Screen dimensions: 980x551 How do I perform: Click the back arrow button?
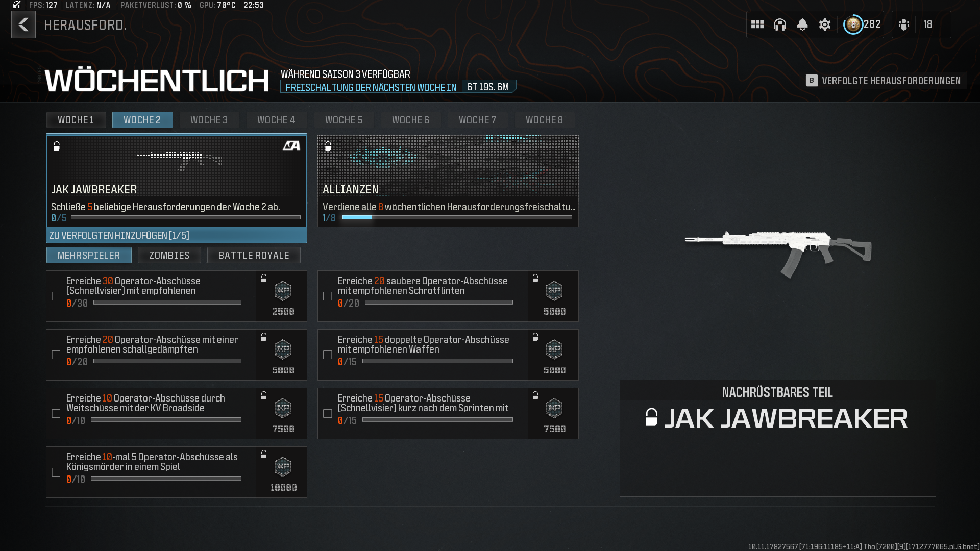23,24
